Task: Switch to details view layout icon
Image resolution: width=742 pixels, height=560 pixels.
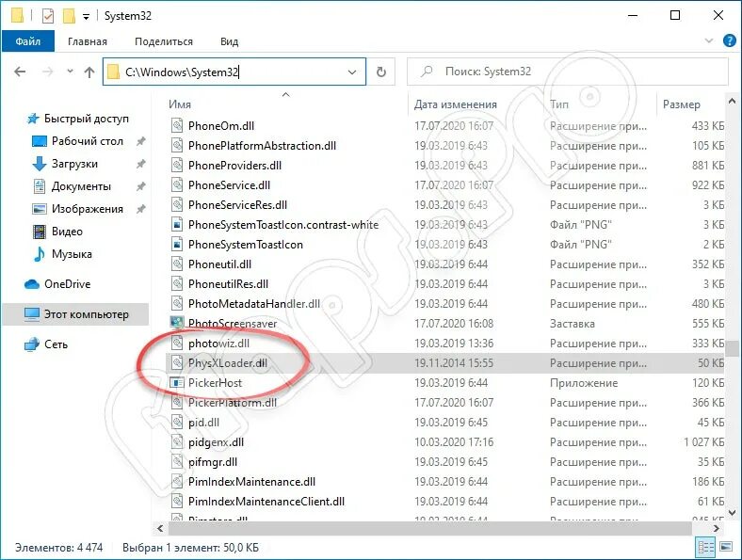Action: coord(705,548)
